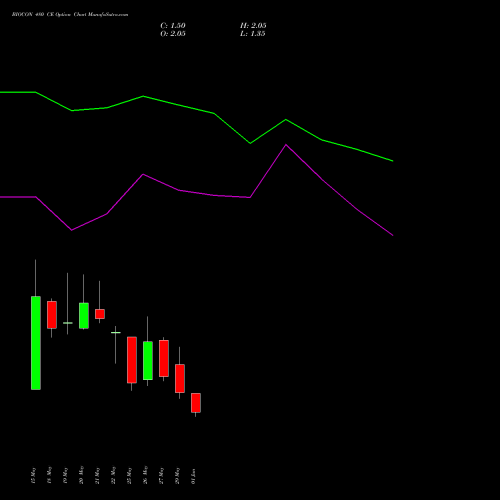The image size is (500, 500).
Task: Click the small red candle above 21 May
Action: coord(100,314)
